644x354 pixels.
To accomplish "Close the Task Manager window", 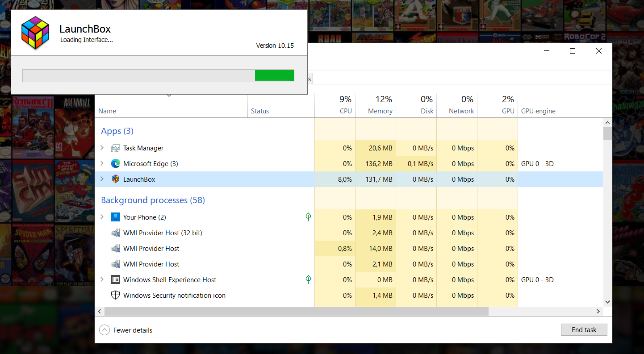I will coord(599,51).
